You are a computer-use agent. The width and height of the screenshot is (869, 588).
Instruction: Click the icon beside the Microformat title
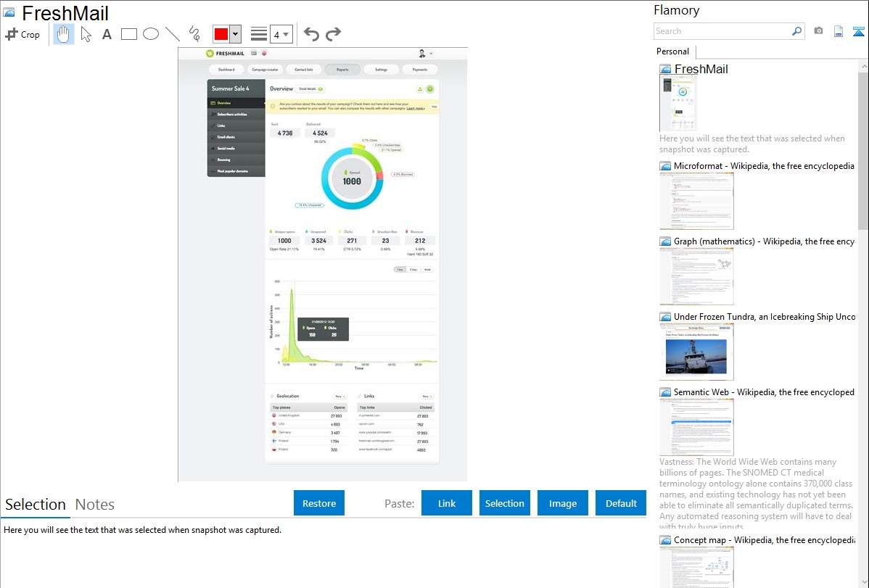click(x=665, y=166)
